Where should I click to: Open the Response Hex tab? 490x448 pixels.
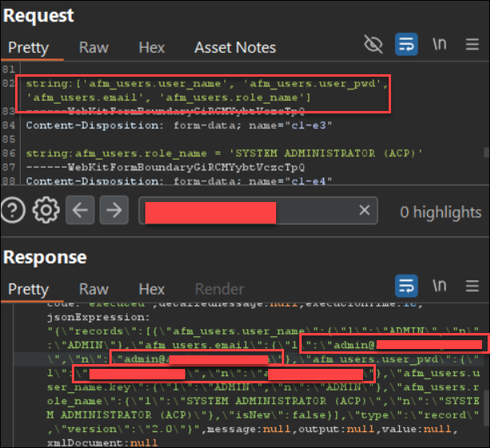click(x=152, y=289)
